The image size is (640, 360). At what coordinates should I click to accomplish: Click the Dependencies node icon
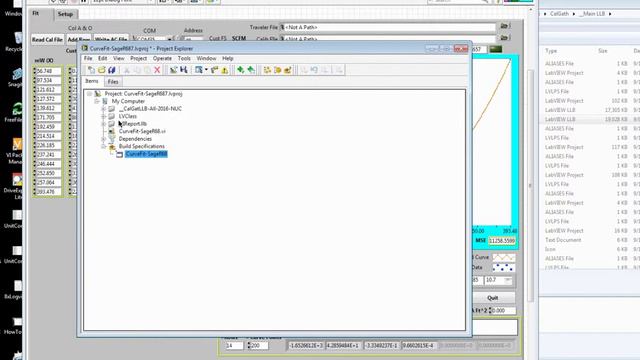111,139
